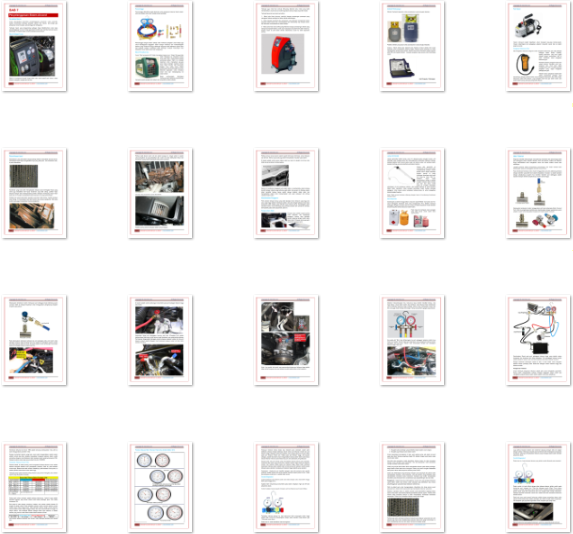Open the page showing the vacuum pump
This screenshot has height=534, width=573.
pyautogui.click(x=538, y=46)
